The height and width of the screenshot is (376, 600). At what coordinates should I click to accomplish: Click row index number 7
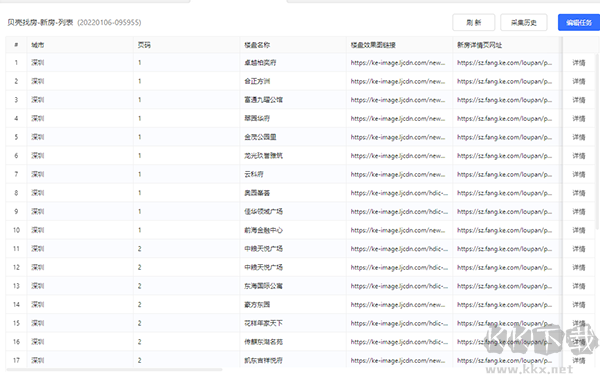point(16,174)
